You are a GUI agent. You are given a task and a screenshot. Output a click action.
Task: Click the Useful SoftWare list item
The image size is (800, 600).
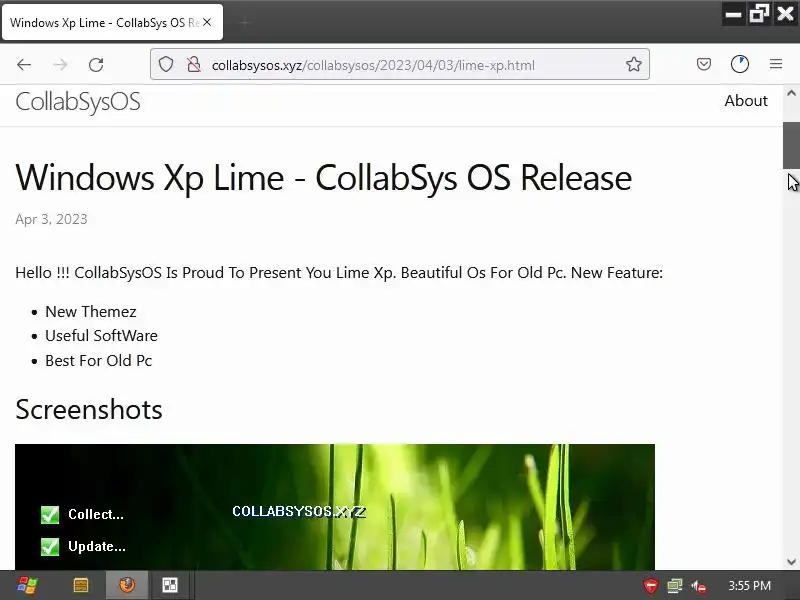102,336
